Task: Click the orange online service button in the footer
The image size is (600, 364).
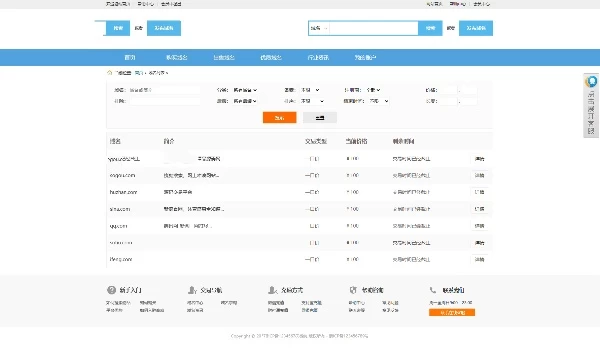Action: (x=452, y=312)
